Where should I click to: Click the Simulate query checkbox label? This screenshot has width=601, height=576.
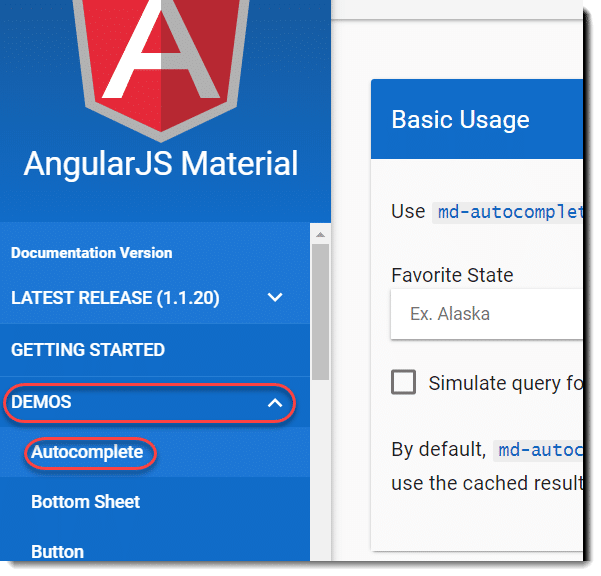[506, 384]
